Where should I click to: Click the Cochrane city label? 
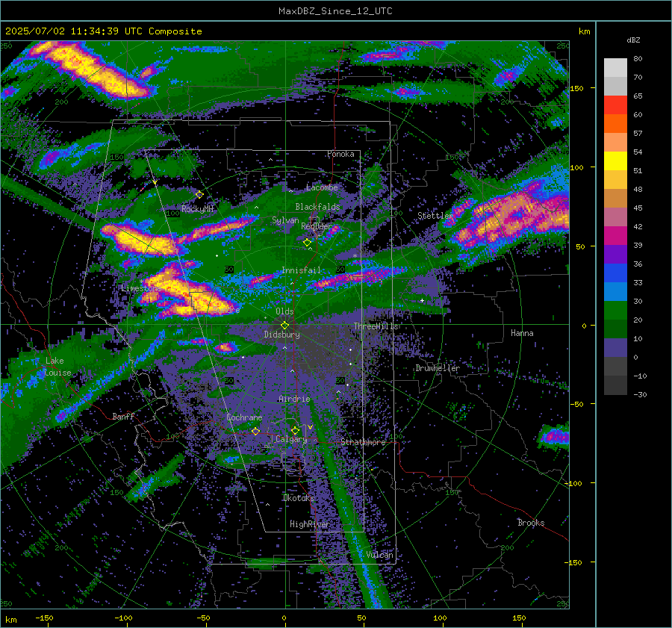click(x=244, y=417)
